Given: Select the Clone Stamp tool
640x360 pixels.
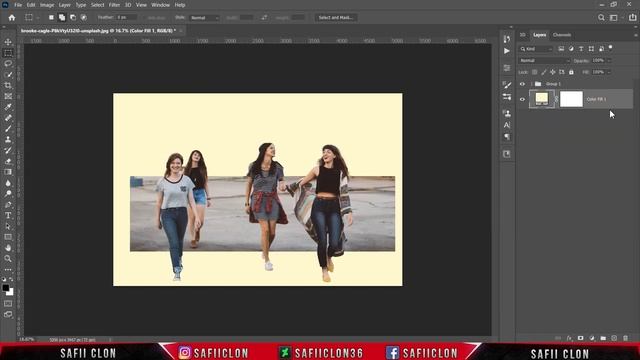Looking at the screenshot, I should tap(8, 140).
